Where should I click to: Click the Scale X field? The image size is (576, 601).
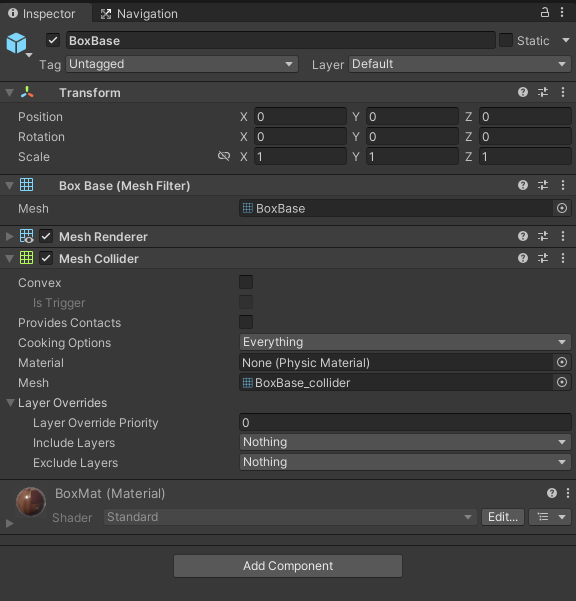tap(300, 156)
